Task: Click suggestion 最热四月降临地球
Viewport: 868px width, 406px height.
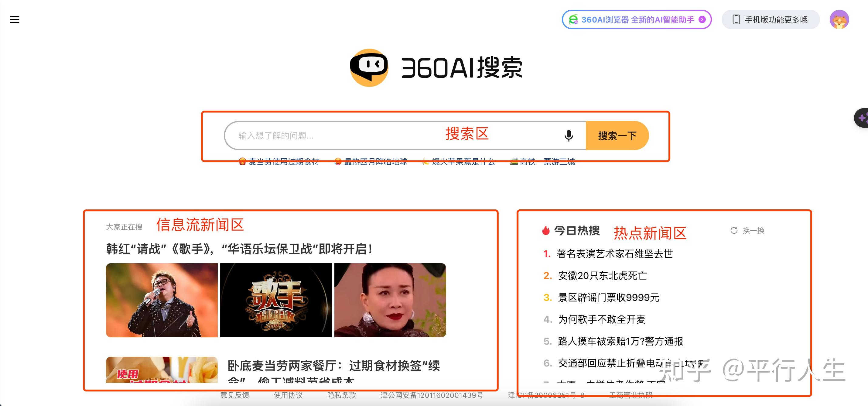Action: tap(371, 162)
